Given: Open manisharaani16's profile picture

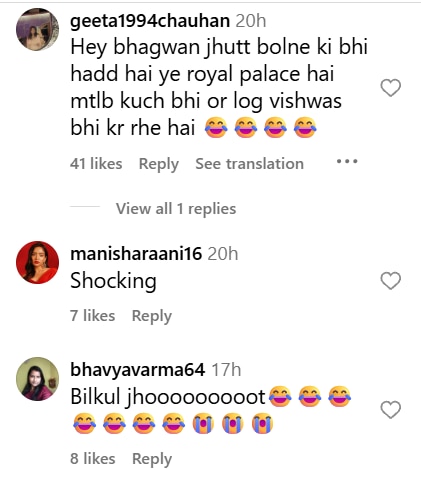Looking at the screenshot, I should [x=38, y=262].
